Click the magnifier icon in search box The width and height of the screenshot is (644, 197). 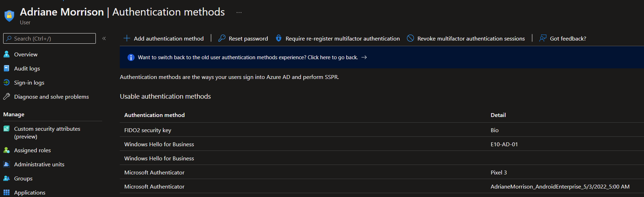[8, 38]
